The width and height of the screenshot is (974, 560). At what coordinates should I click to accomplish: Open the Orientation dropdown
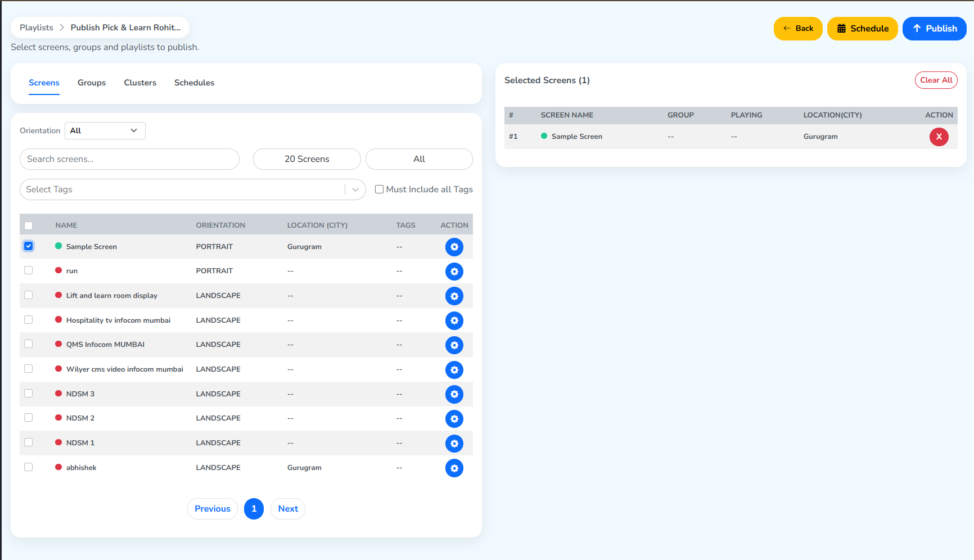pos(105,130)
